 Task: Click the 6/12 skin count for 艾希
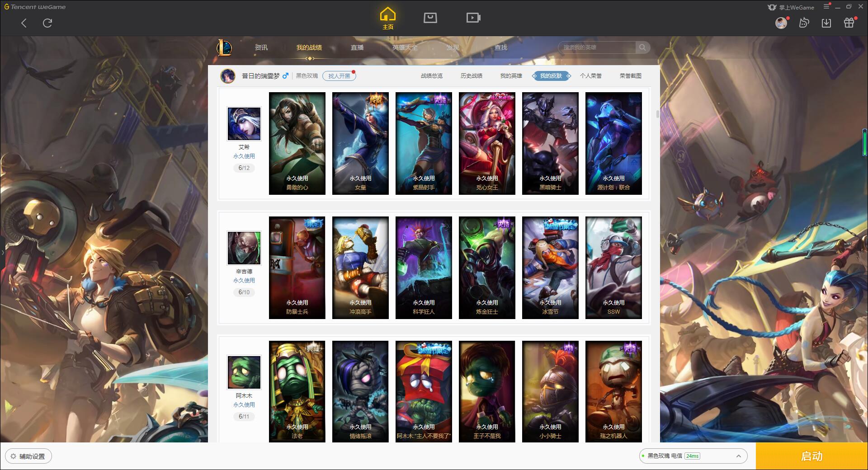pos(244,168)
